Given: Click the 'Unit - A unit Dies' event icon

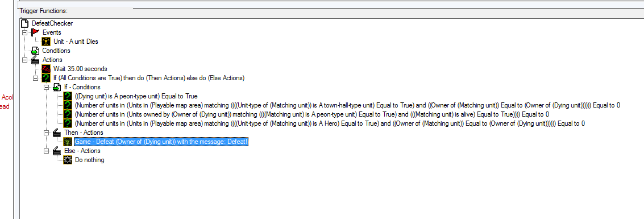Looking at the screenshot, I should click(x=47, y=42).
